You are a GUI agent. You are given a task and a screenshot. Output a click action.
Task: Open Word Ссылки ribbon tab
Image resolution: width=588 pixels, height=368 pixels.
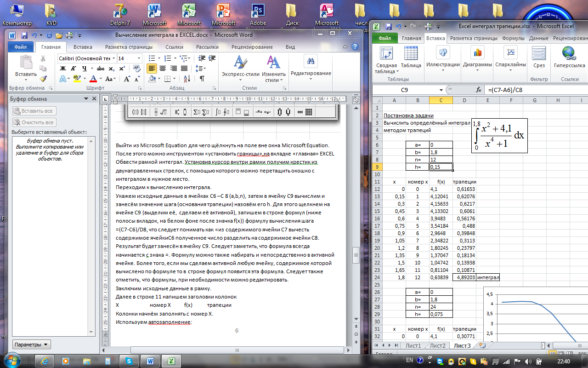click(175, 47)
